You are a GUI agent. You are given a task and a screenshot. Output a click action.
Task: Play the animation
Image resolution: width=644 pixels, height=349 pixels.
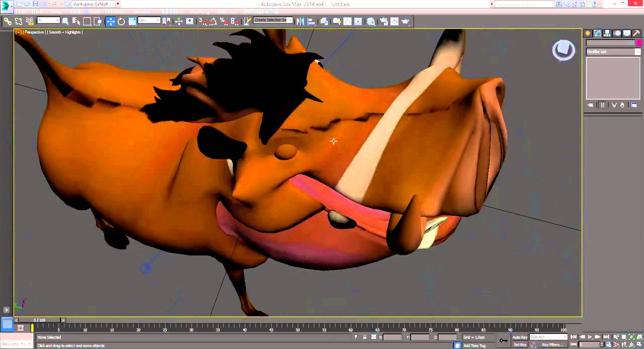click(590, 337)
